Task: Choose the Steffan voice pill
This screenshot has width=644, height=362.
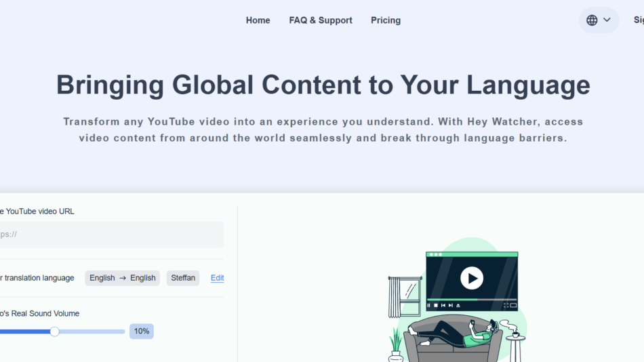Action: coord(183,278)
